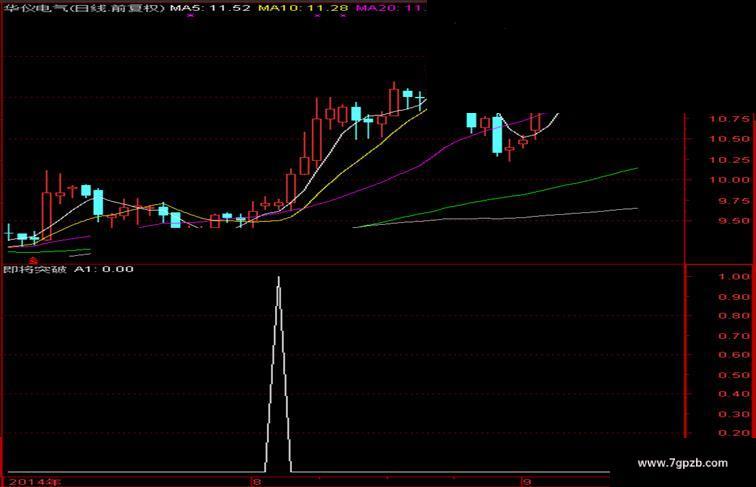The height and width of the screenshot is (487, 756).
Task: Click the 0.60 indicator axis label
Action: pos(734,355)
